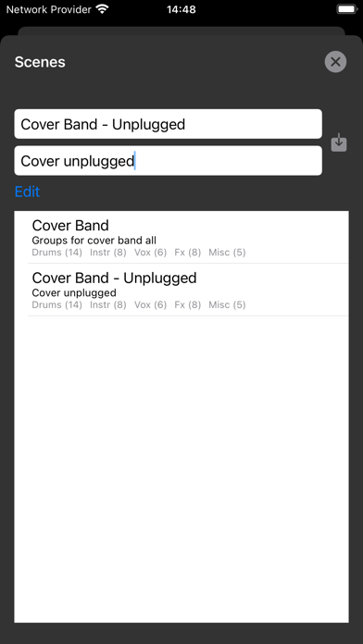Focus the 'Cover Band - Unplugged' name field
This screenshot has height=644, width=363.
pos(169,124)
